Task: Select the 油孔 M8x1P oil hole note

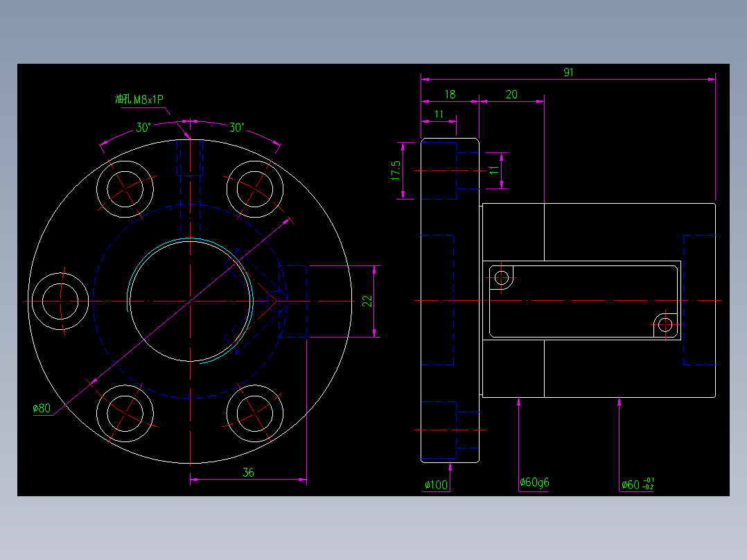Action: click(139, 99)
